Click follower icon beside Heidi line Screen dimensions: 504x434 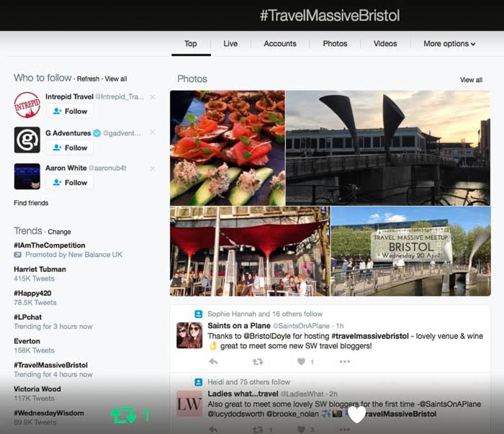coord(199,382)
